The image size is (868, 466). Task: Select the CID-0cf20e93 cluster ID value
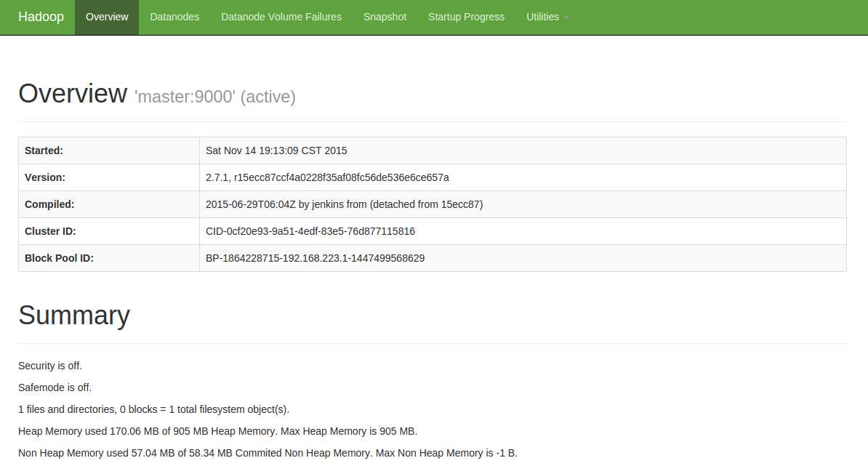(x=310, y=231)
